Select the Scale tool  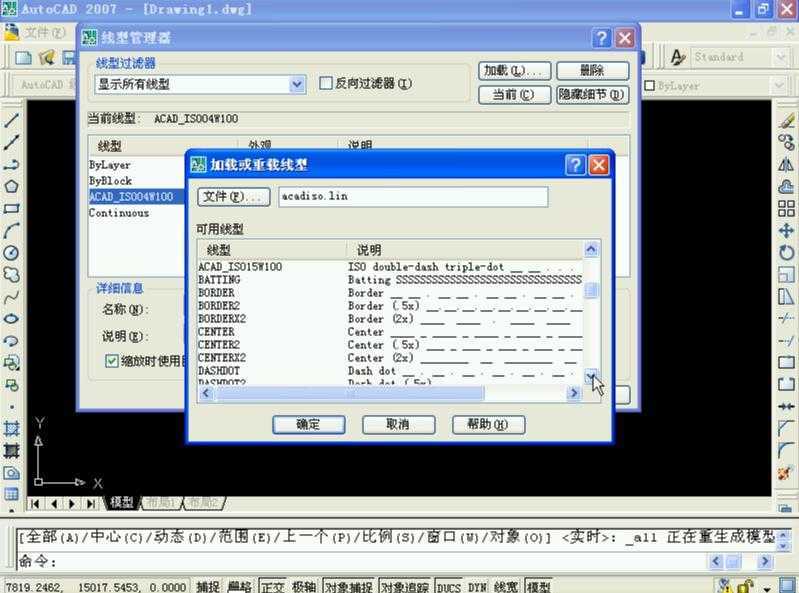pos(786,275)
